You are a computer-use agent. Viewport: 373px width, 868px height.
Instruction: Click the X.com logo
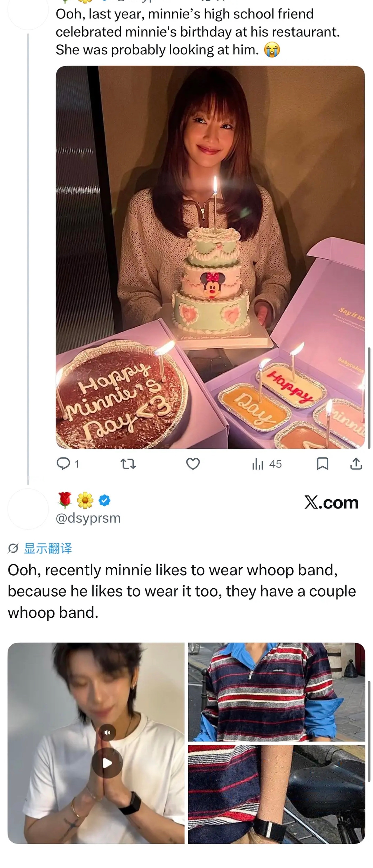(x=331, y=503)
